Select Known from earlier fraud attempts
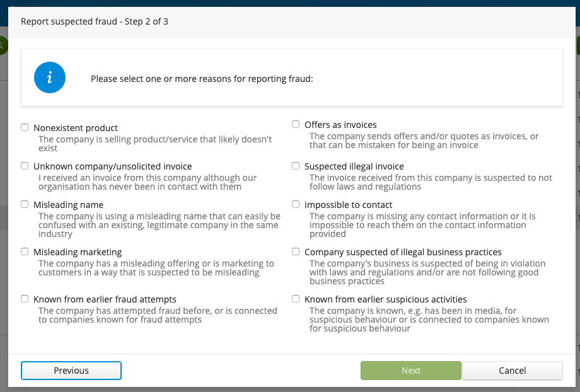 [x=25, y=299]
